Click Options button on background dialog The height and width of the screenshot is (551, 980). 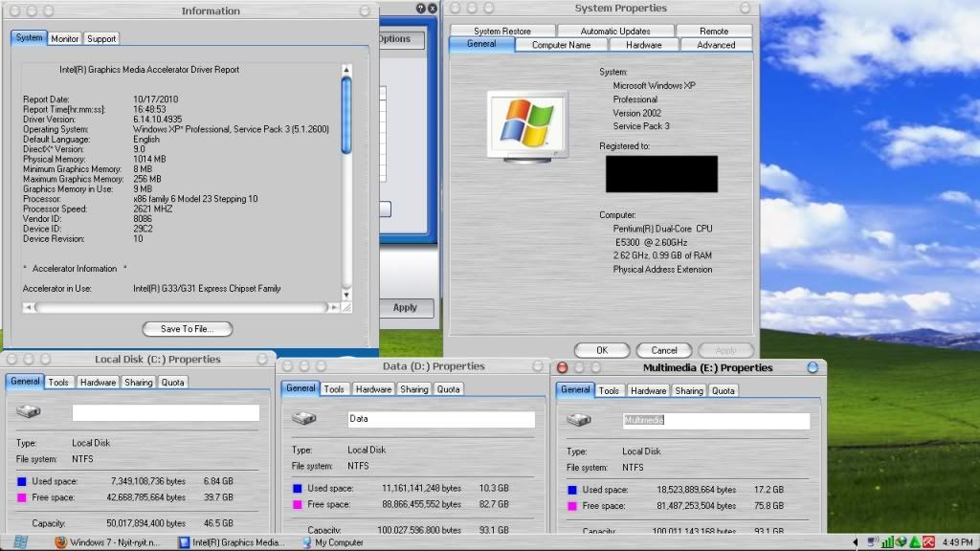pos(401,38)
